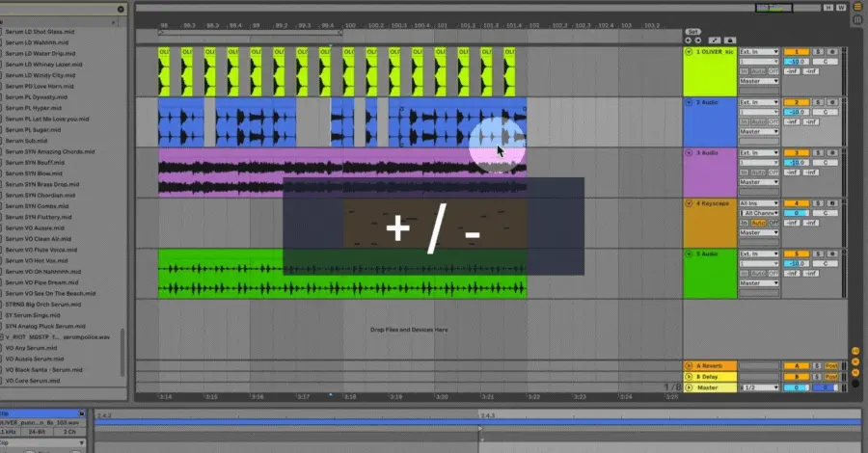The image size is (868, 453).
Task: Unfold the Master track
Action: (x=689, y=387)
